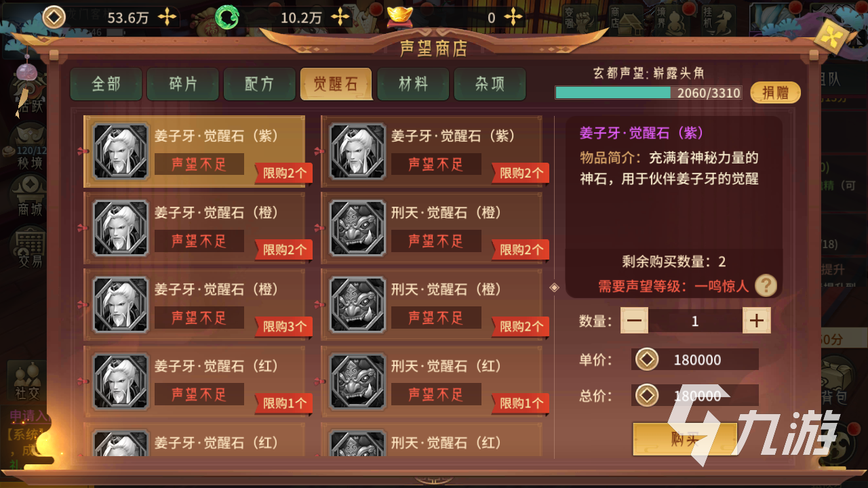This screenshot has height=488, width=868.
Task: Click the plus icon beside gold ingot balance
Action: point(514,18)
